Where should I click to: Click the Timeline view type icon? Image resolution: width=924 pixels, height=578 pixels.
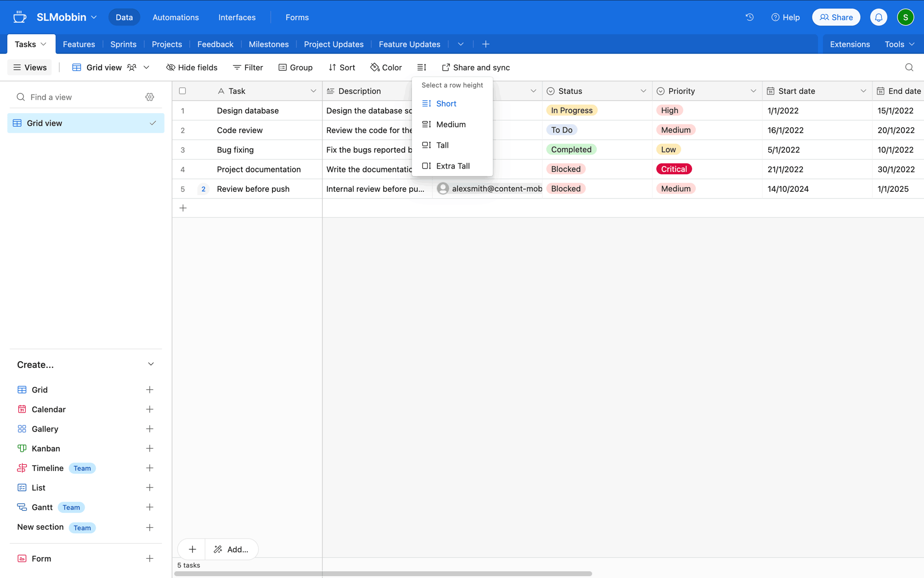click(22, 468)
